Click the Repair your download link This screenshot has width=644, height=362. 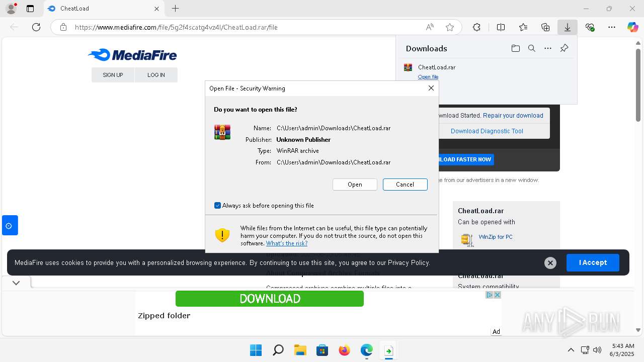(513, 116)
